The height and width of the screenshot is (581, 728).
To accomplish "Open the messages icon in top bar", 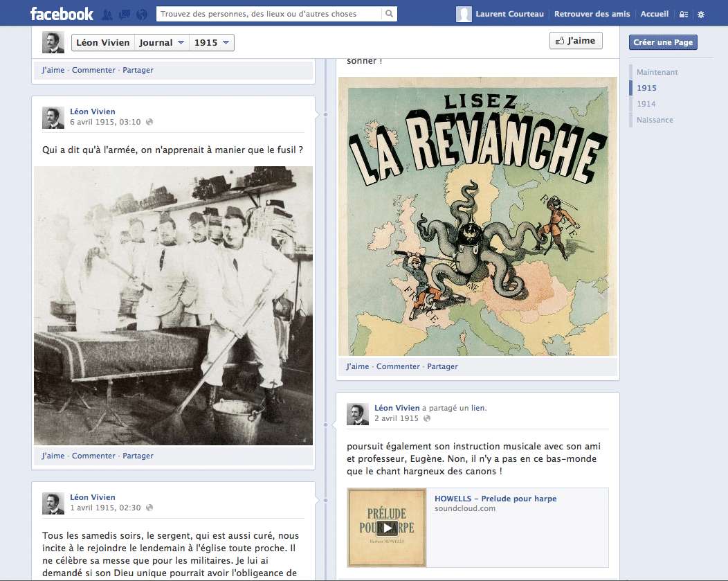I will pos(125,15).
